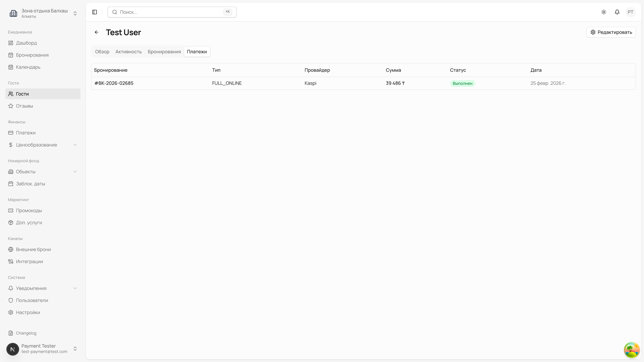Click the PT user avatar
This screenshot has height=362, width=644.
pos(630,12)
